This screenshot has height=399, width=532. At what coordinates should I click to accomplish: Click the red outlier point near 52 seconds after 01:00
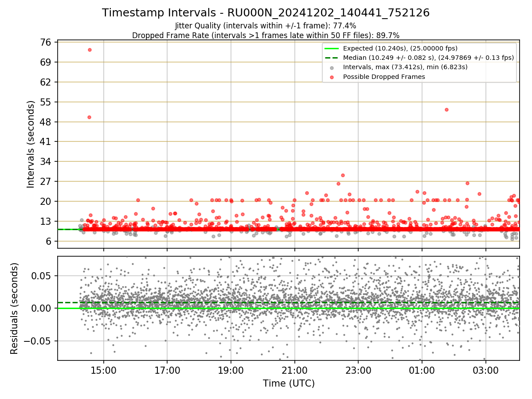pos(446,110)
